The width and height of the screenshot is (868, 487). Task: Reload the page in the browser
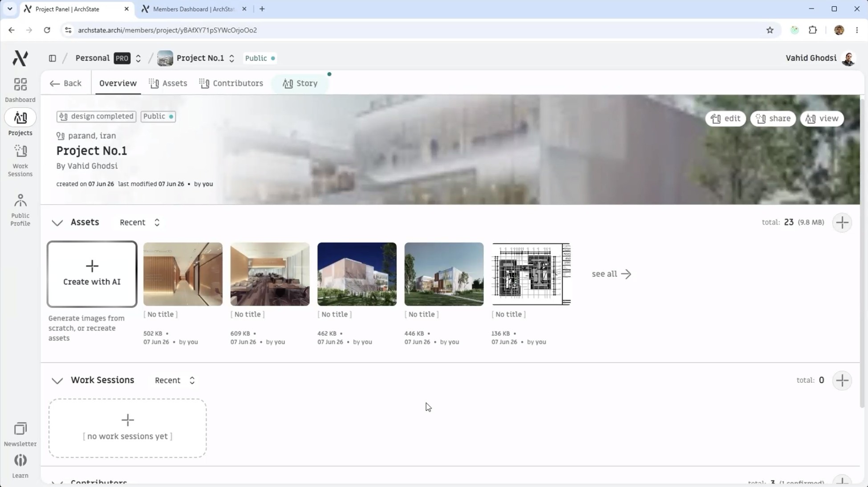click(x=47, y=30)
